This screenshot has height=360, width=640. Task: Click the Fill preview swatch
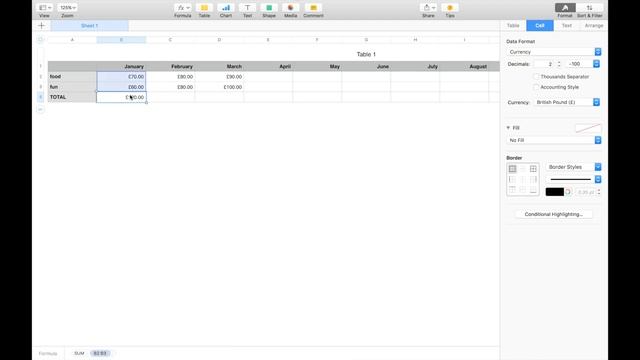pyautogui.click(x=588, y=128)
